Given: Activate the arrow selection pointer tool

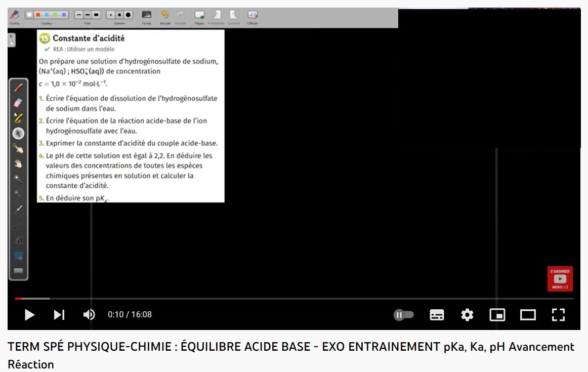Looking at the screenshot, I should point(18,133).
